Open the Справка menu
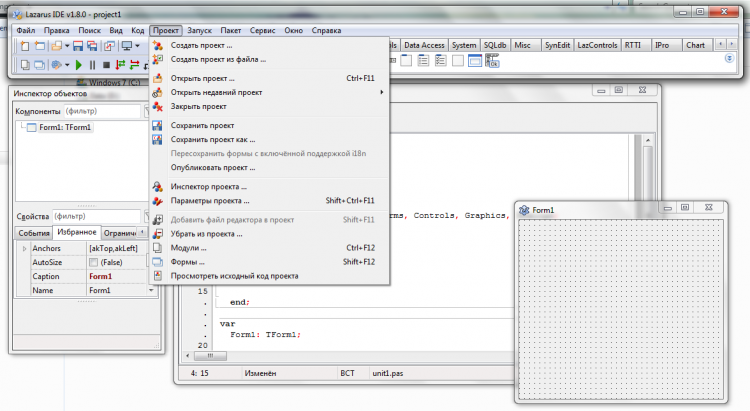750x411 pixels. [x=326, y=30]
